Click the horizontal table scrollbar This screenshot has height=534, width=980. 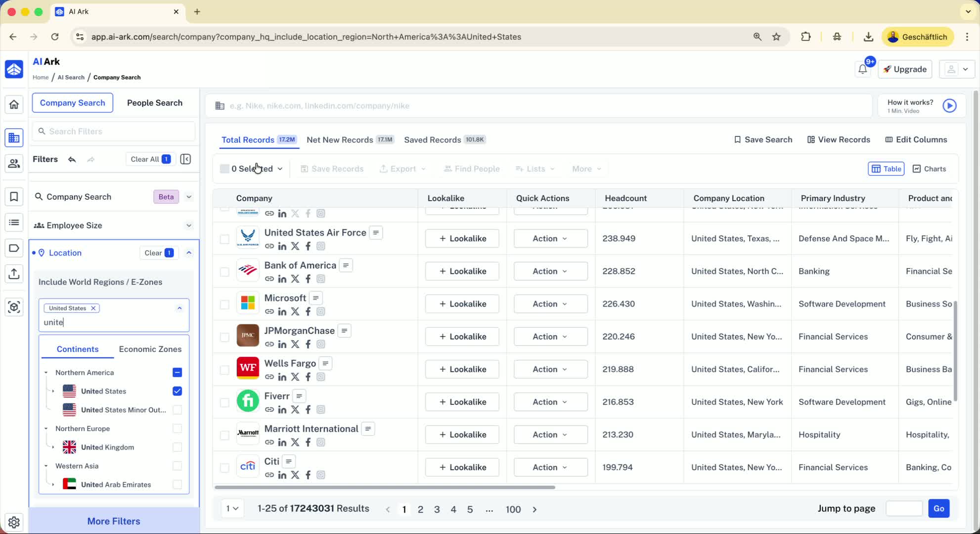[385, 487]
